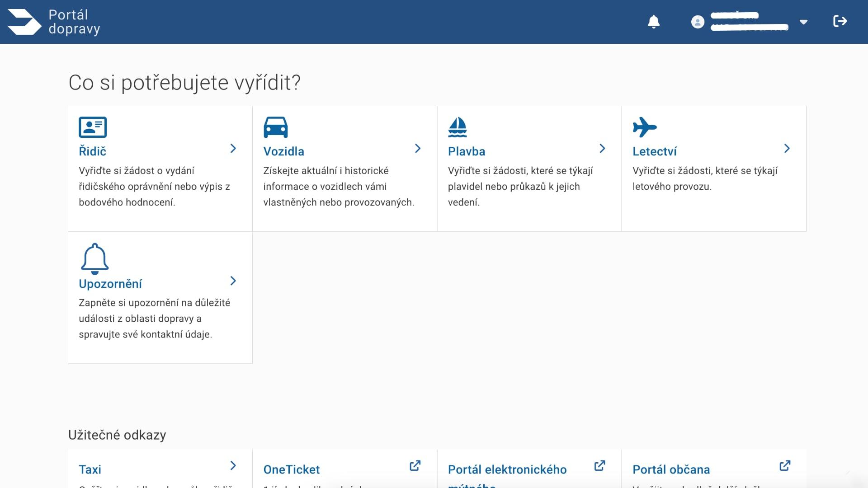Open the Letectví section link
The width and height of the screenshot is (868, 488).
[x=655, y=151]
